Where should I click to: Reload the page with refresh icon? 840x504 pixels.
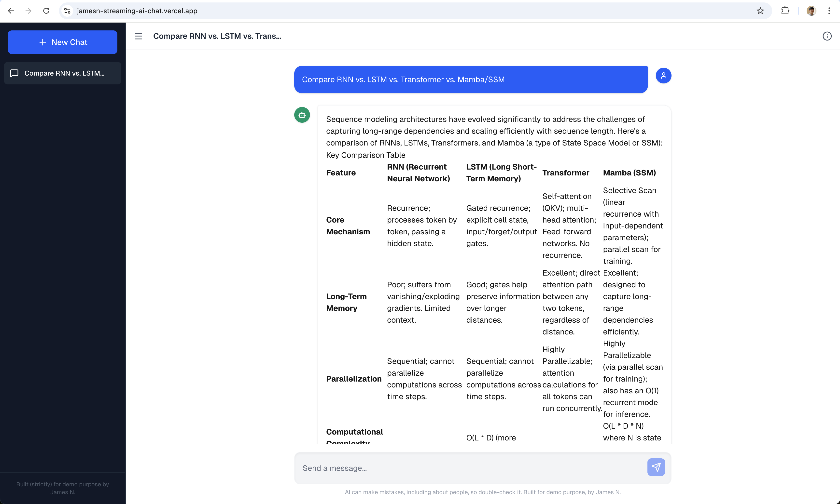(x=46, y=11)
